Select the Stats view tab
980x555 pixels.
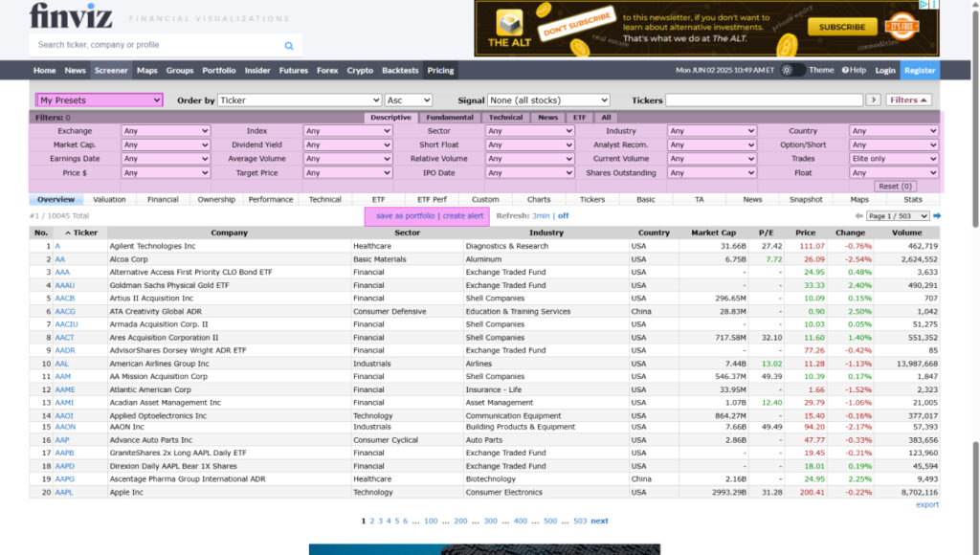tap(913, 199)
